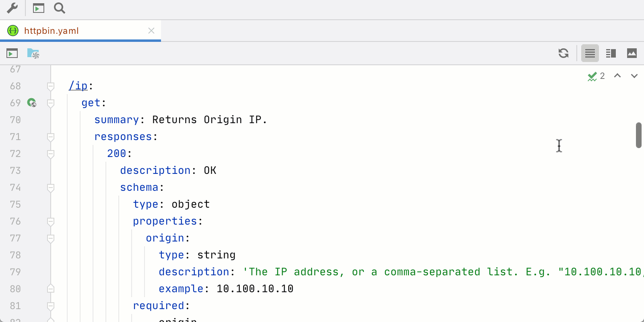Collapse the responses block on line 71
This screenshot has height=322, width=644.
pos(51,137)
